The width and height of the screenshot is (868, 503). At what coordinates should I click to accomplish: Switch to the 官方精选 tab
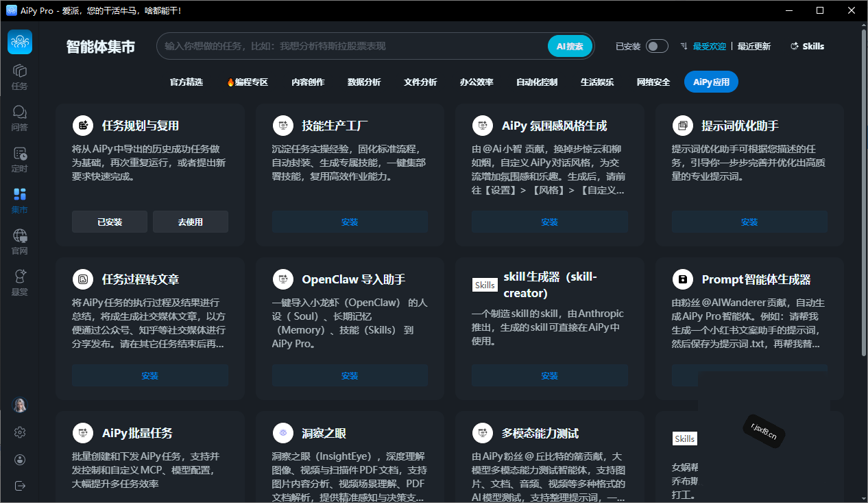pos(186,82)
